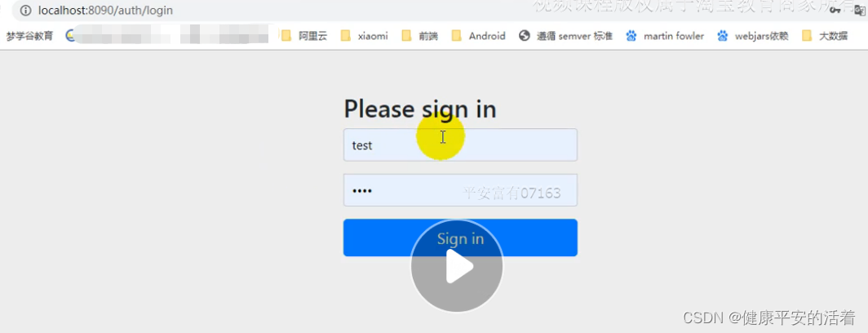Focus the password field

click(x=460, y=190)
